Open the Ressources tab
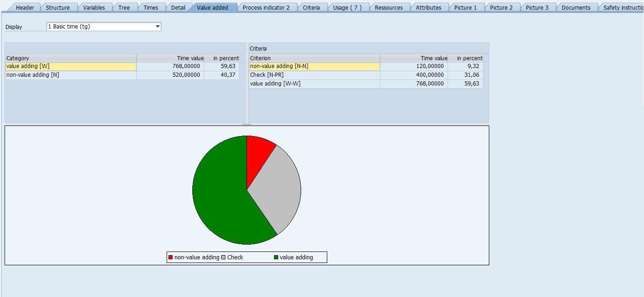 [388, 7]
